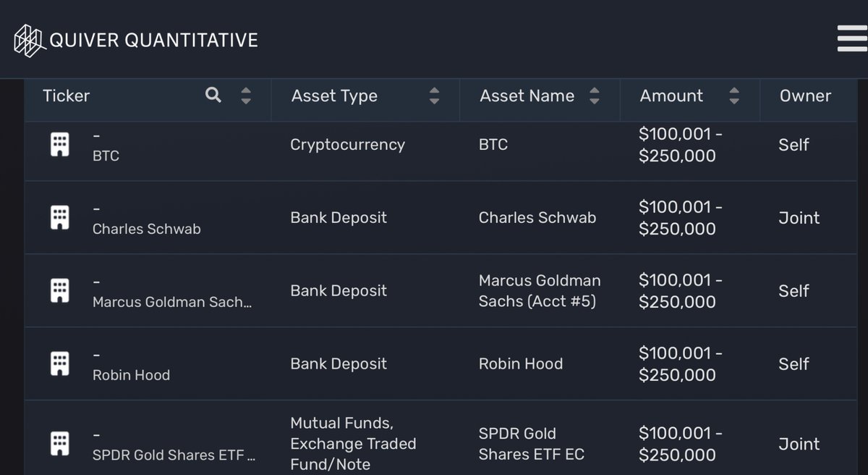This screenshot has width=868, height=475.
Task: Click the building icon beside Charles Schwab
Action: tap(59, 218)
